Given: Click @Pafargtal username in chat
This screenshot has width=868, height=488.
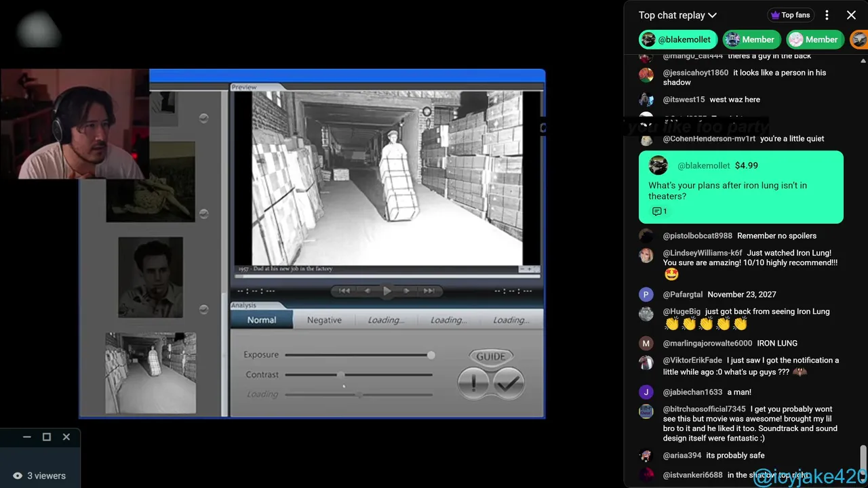Looking at the screenshot, I should [682, 295].
